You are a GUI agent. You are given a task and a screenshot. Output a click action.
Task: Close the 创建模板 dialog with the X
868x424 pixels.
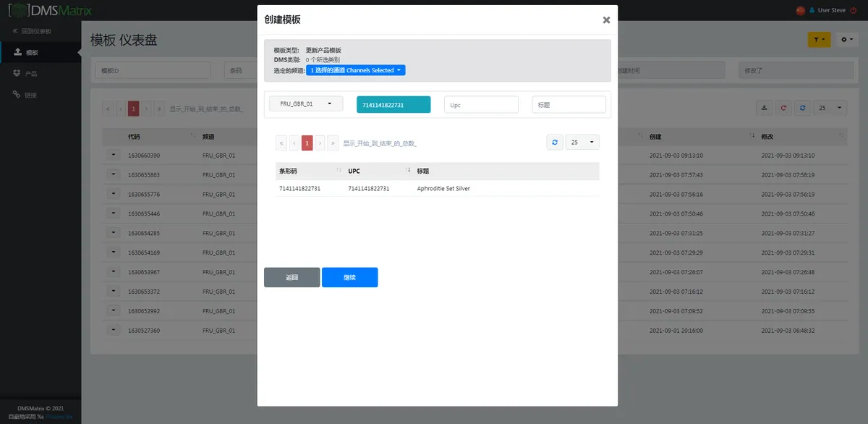pos(606,20)
